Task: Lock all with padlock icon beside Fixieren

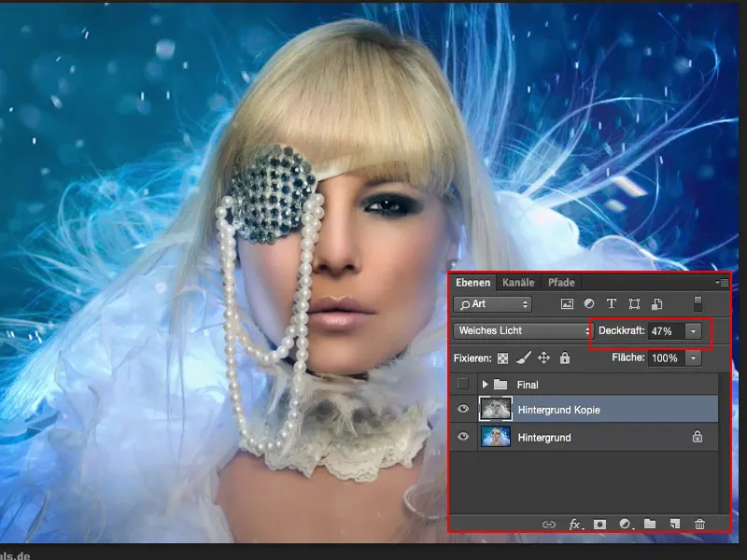Action: [565, 357]
